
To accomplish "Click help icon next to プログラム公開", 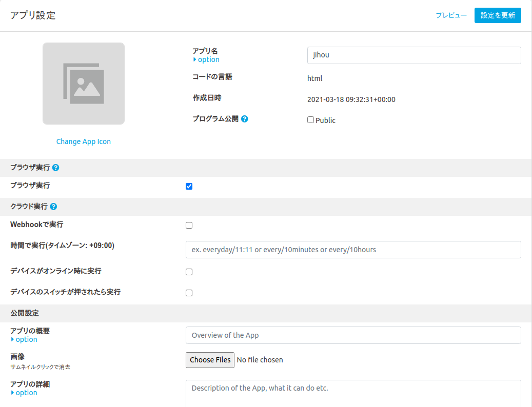I will 245,119.
